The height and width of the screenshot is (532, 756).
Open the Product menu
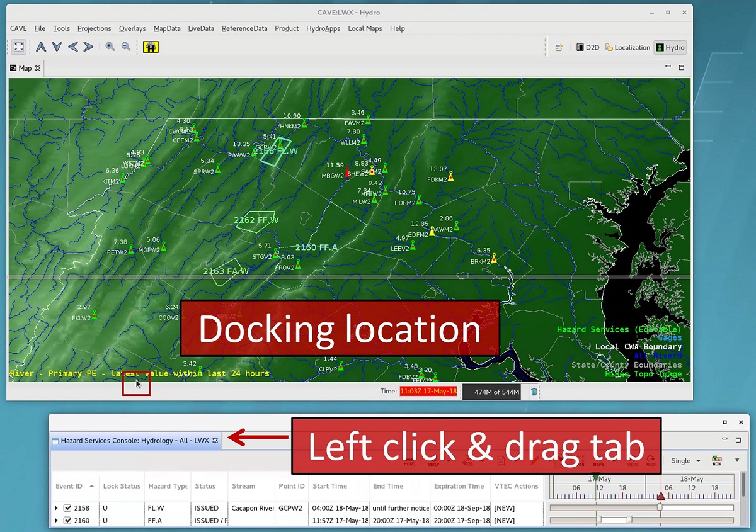287,28
